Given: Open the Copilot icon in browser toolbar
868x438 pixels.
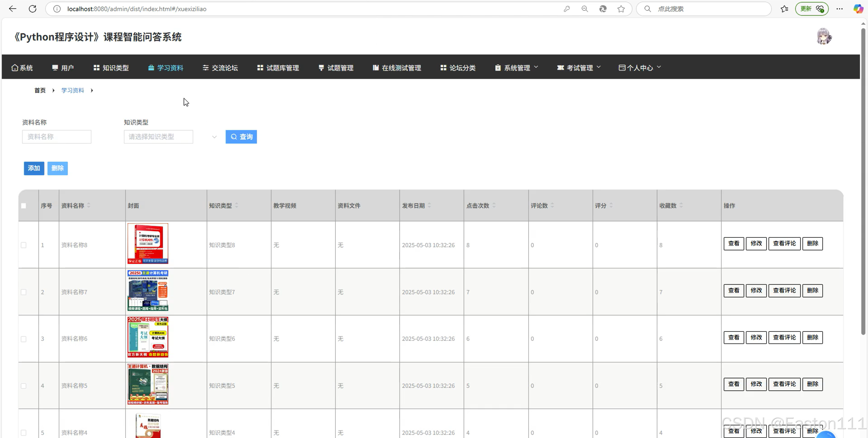Looking at the screenshot, I should coord(858,9).
